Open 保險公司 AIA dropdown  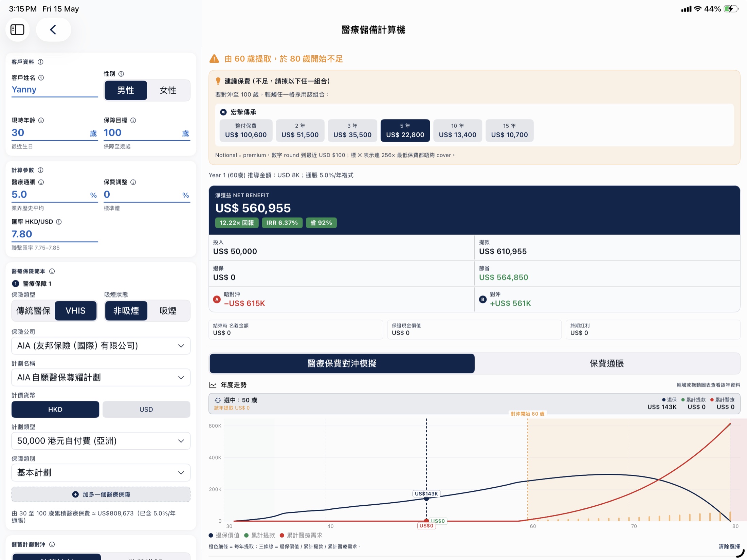pos(101,346)
